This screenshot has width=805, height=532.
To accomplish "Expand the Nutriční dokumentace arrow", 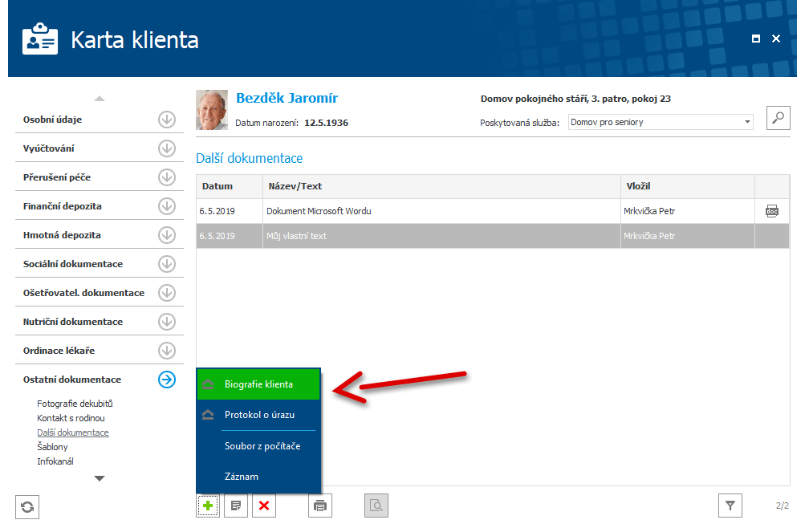I will (x=167, y=322).
